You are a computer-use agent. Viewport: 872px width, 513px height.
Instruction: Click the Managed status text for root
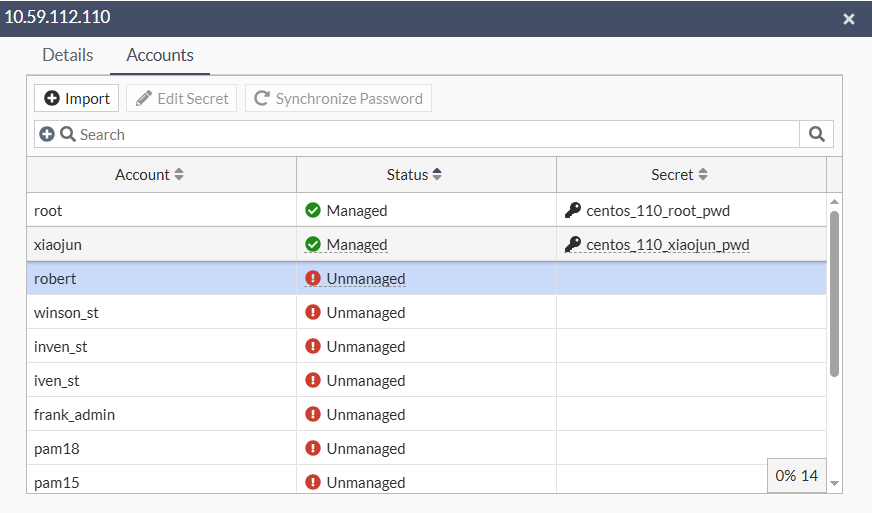tap(357, 211)
